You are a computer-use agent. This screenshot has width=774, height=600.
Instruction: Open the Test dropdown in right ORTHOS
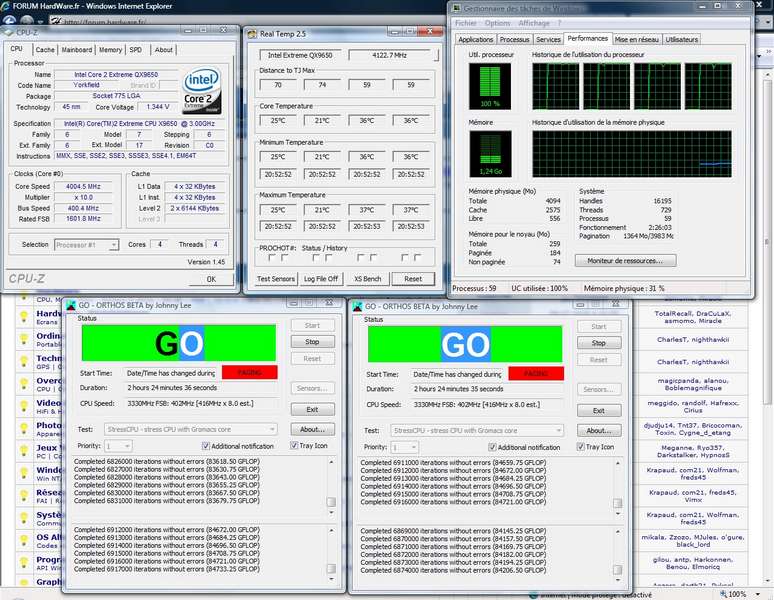click(x=477, y=431)
